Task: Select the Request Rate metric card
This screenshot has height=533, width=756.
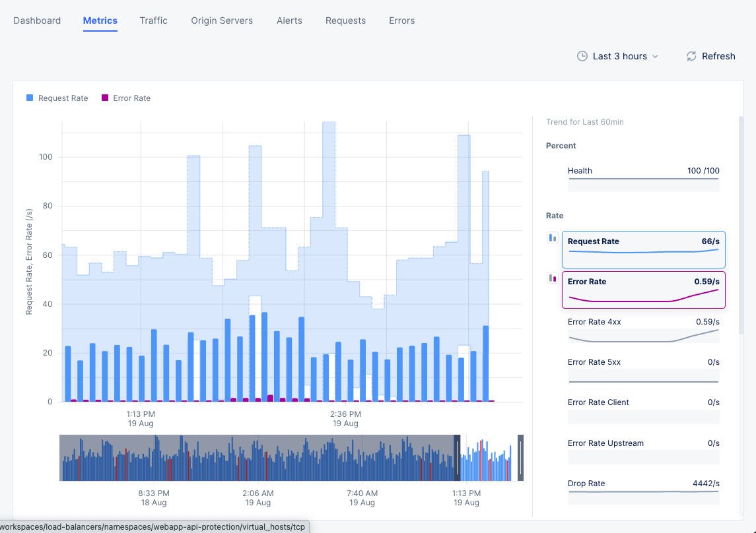Action: coord(643,249)
